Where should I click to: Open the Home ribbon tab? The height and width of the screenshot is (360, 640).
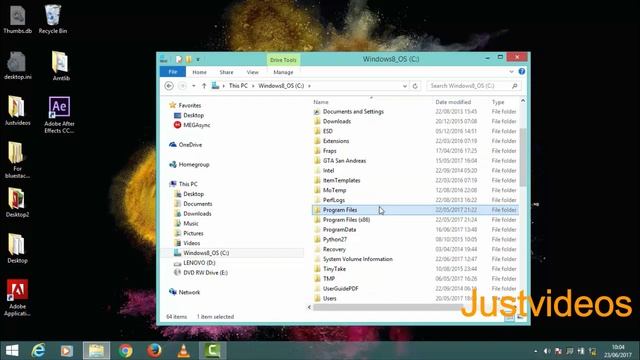(199, 72)
